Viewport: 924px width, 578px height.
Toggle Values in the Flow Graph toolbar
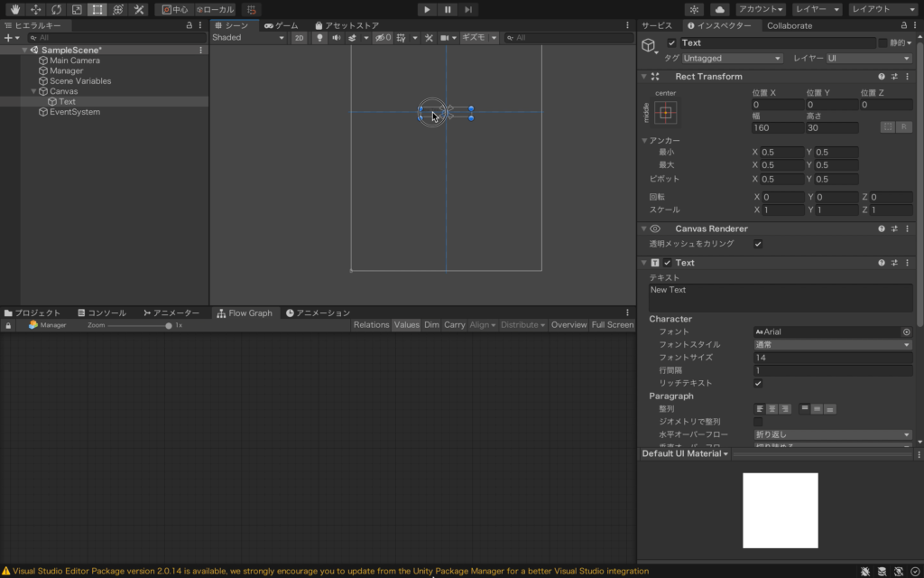(407, 325)
